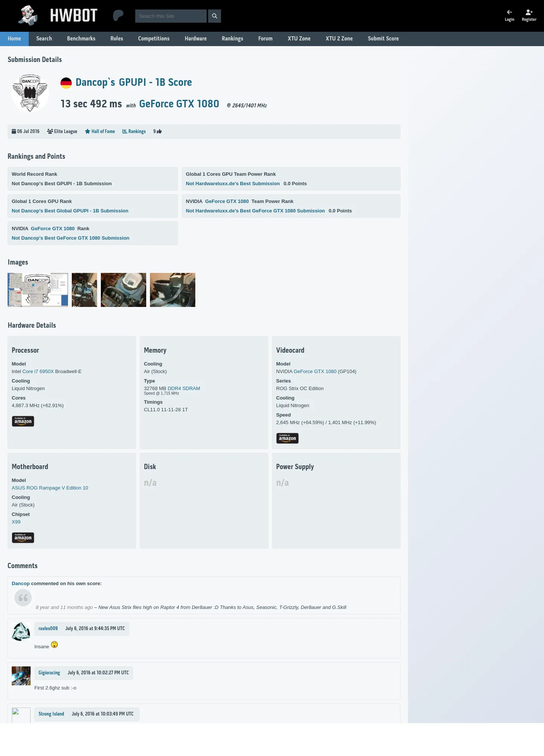544x756 pixels.
Task: Click the 'CL11.0 11-11-28 1T' timings text
Action: (166, 410)
